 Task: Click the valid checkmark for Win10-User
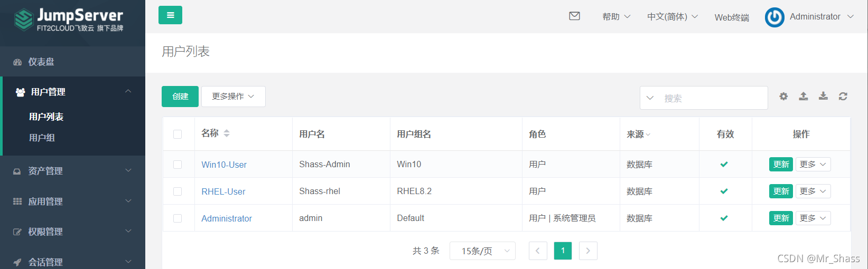point(724,165)
